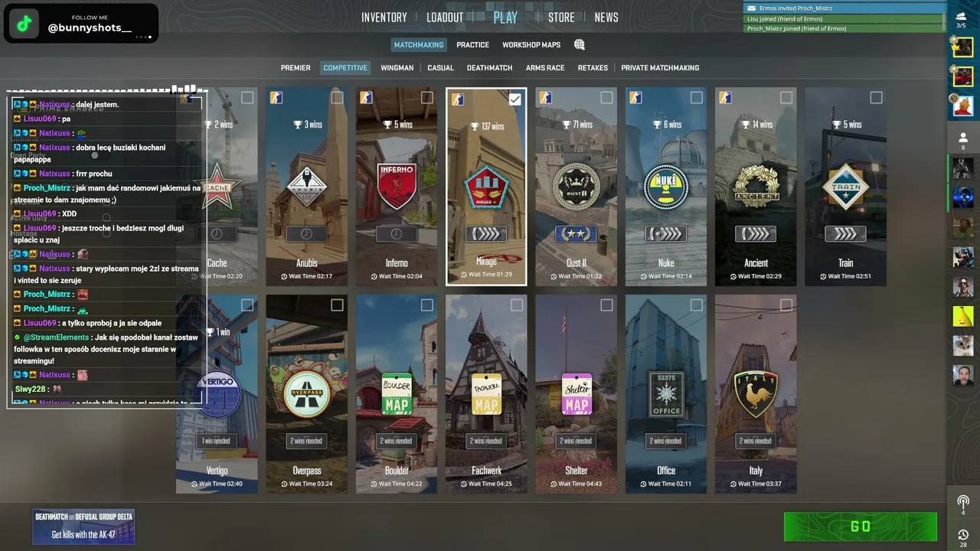Click the 'Ermos invited Proch_Mistrz' notification
Viewport: 980px width, 551px height.
coord(844,8)
